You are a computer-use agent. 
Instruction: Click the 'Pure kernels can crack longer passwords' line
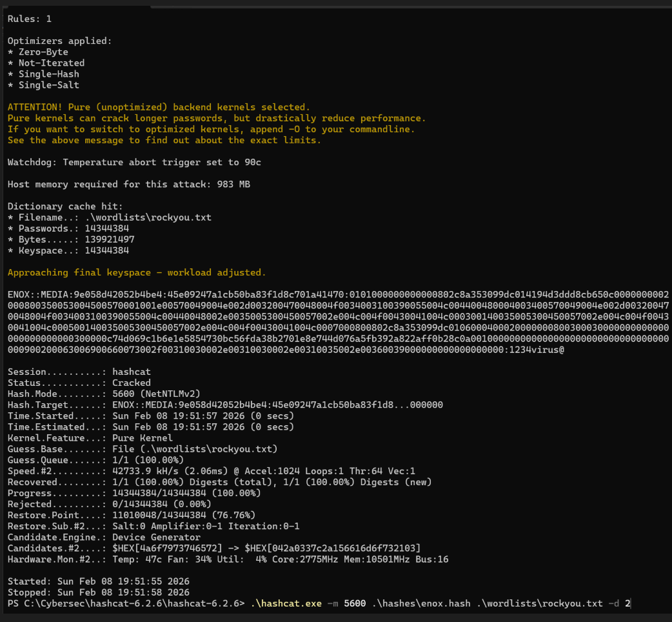[x=217, y=118]
